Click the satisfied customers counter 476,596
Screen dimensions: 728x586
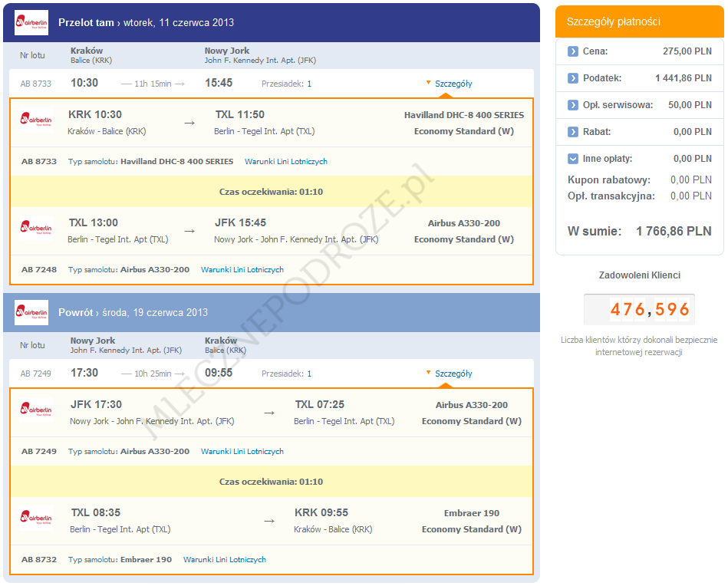coord(639,310)
